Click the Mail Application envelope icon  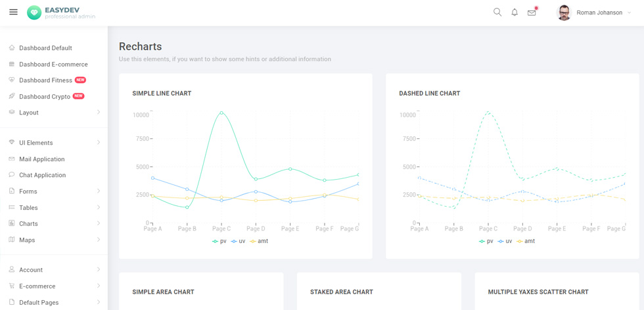pos(12,159)
